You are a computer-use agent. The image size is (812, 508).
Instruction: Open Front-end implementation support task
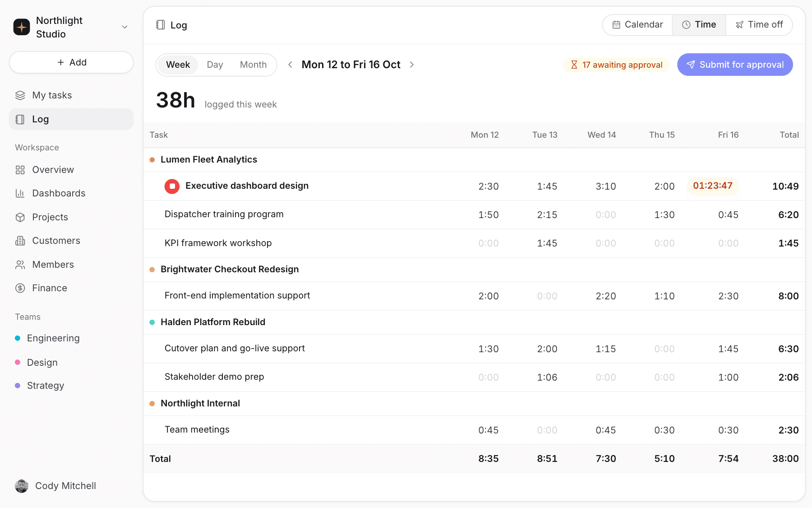(x=237, y=295)
